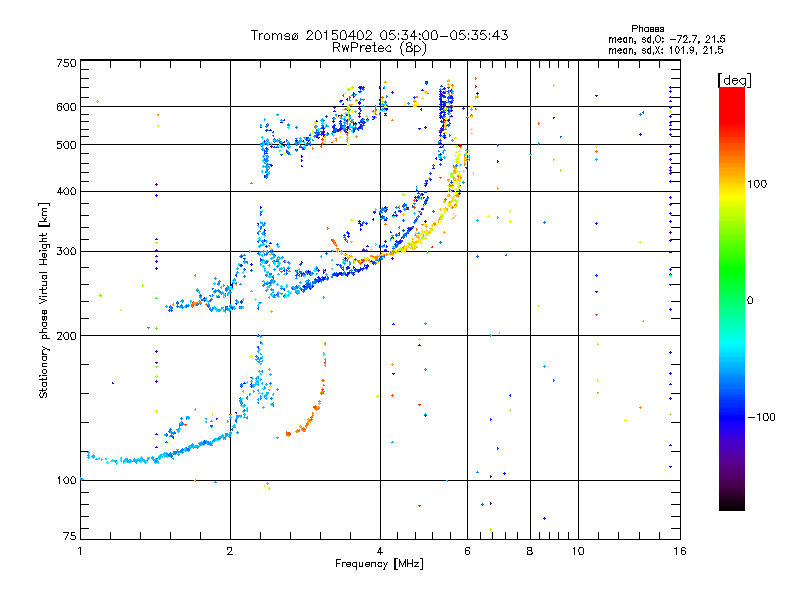Click x-axis tick label '2'
This screenshot has height=600, width=800.
pos(230,551)
